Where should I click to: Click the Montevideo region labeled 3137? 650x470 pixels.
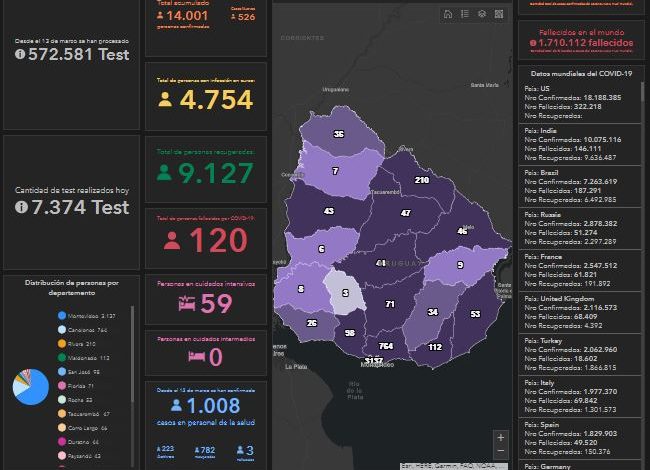[x=373, y=360]
